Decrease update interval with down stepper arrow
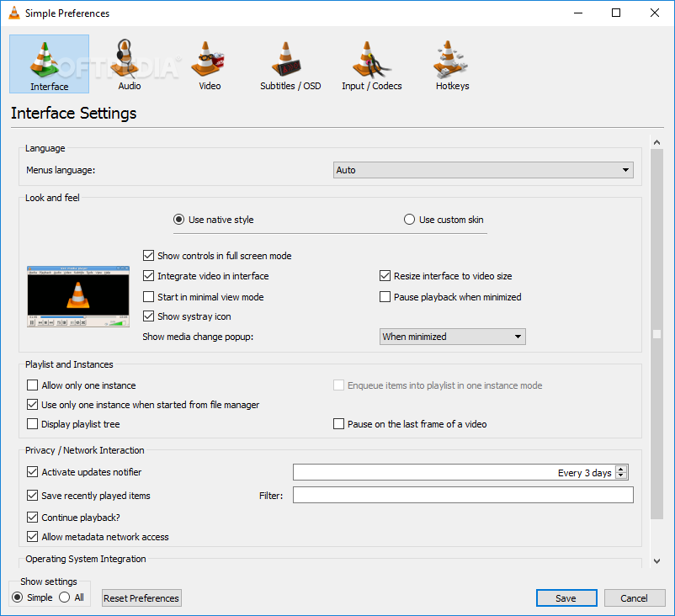This screenshot has height=616, width=675. pos(621,475)
